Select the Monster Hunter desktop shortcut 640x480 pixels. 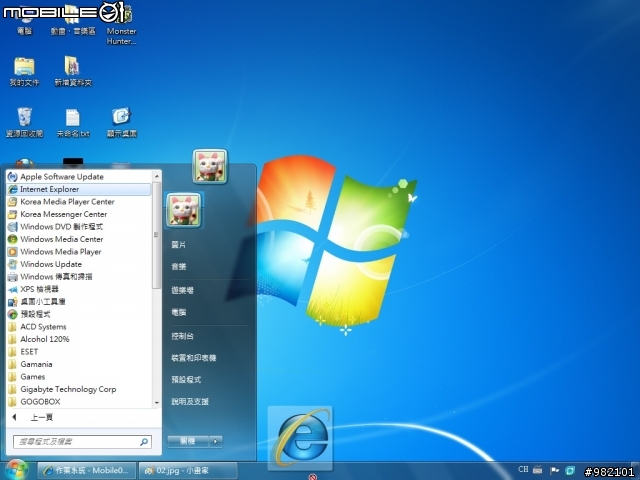(121, 25)
